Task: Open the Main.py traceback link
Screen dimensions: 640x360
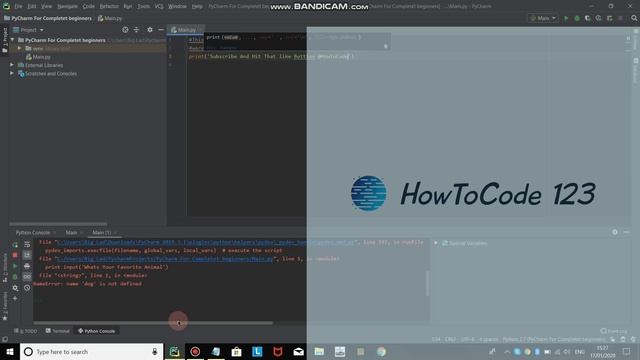Action: point(165,259)
